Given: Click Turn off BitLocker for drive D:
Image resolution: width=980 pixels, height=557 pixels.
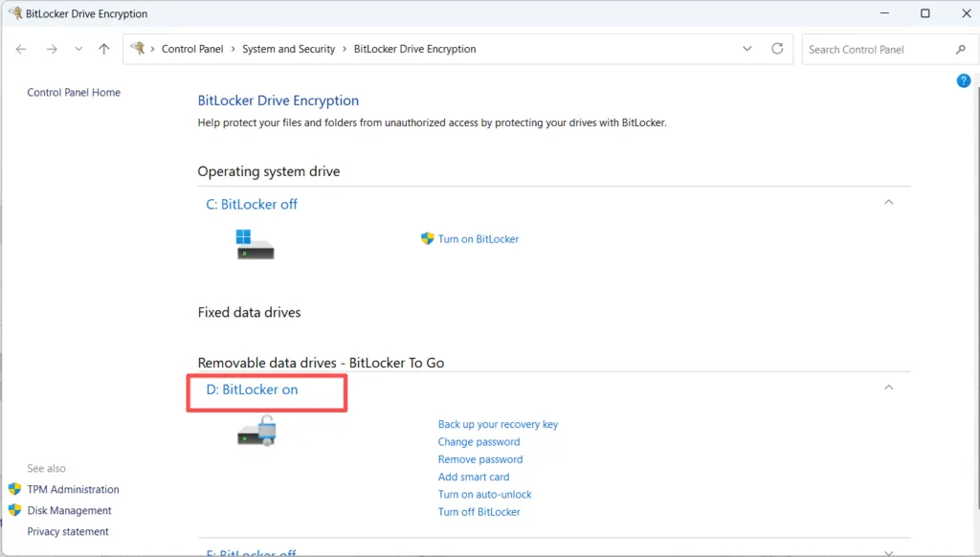Looking at the screenshot, I should [479, 511].
